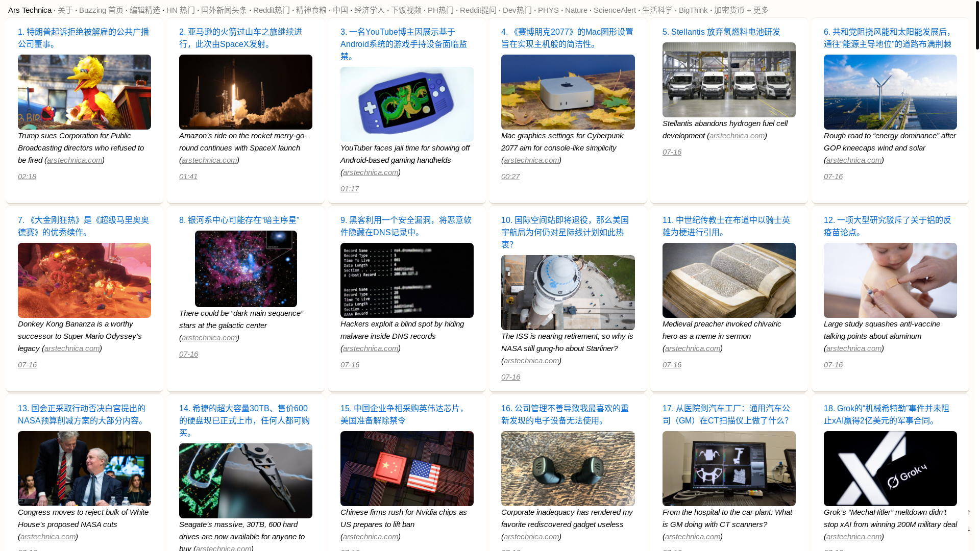Click the 02:18 timestamp link

click(x=27, y=176)
